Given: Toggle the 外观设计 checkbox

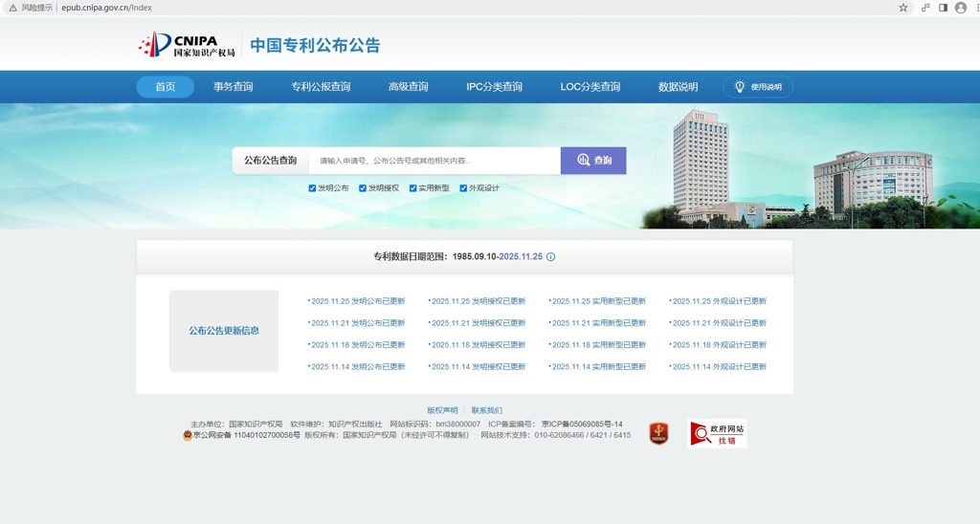Looking at the screenshot, I should point(463,188).
